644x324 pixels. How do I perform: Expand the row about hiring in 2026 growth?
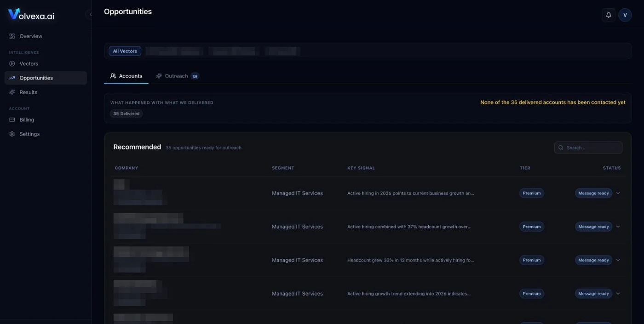coord(618,193)
